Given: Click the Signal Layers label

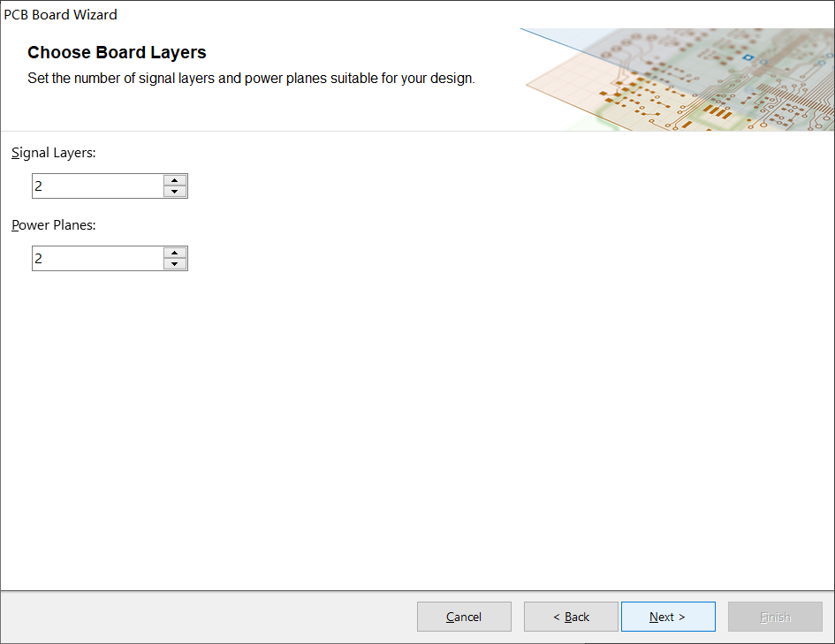Looking at the screenshot, I should [x=53, y=153].
